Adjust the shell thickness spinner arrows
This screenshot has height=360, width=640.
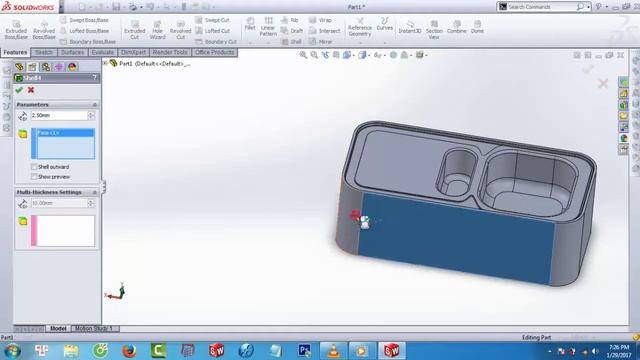click(91, 116)
